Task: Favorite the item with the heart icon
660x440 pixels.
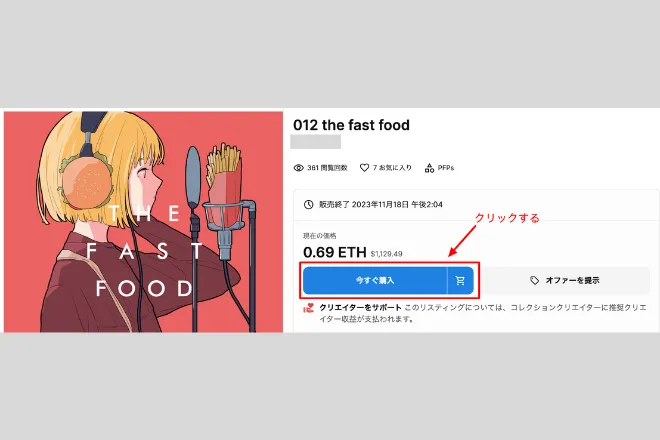Action: pos(365,168)
